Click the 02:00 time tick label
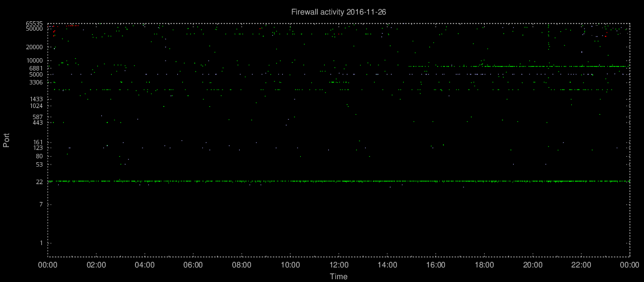The height and width of the screenshot is (282, 644). (96, 265)
